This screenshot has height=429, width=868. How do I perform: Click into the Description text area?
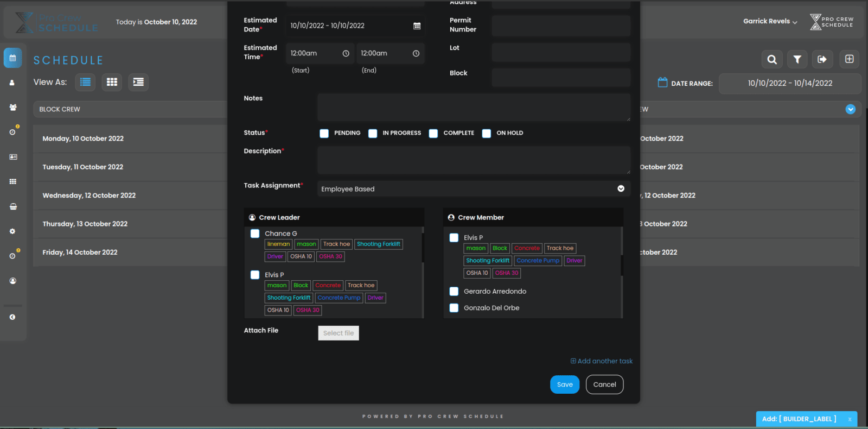pos(474,160)
